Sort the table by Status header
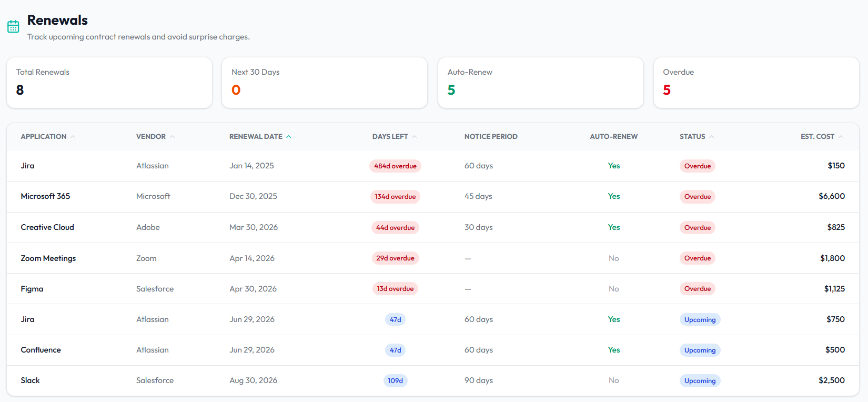 (x=697, y=137)
